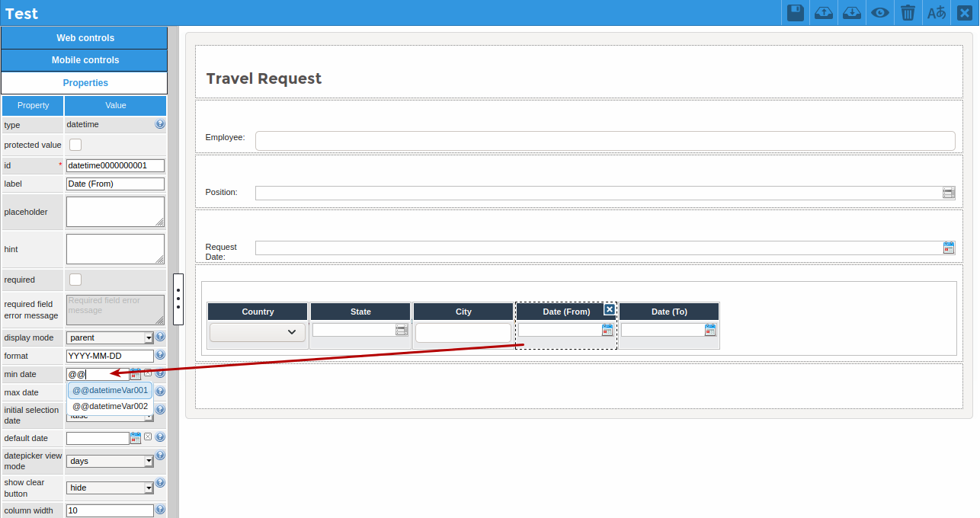Click the Employee text input field

point(604,141)
